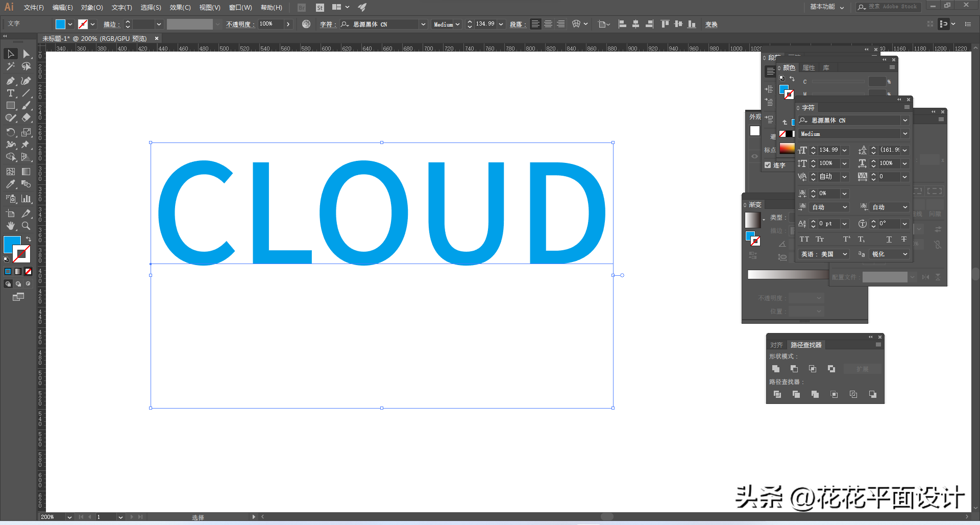Select the Pen tool
Screen dimensions: 980x525
10,81
